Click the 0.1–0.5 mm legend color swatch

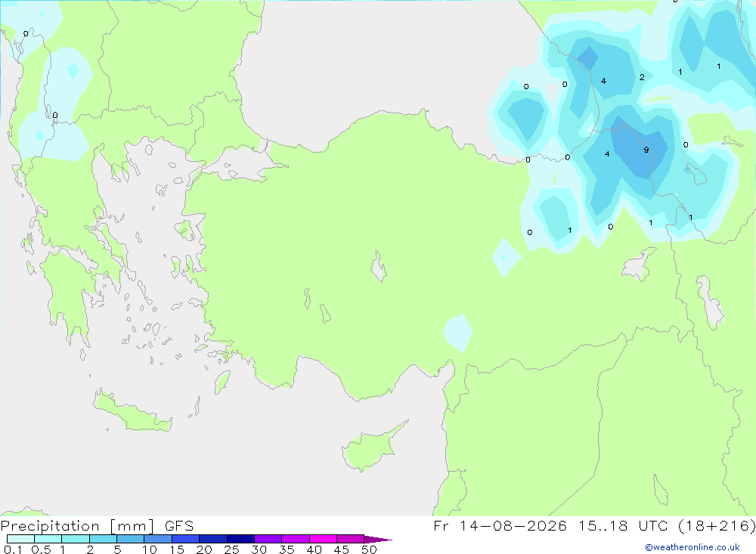(x=20, y=539)
